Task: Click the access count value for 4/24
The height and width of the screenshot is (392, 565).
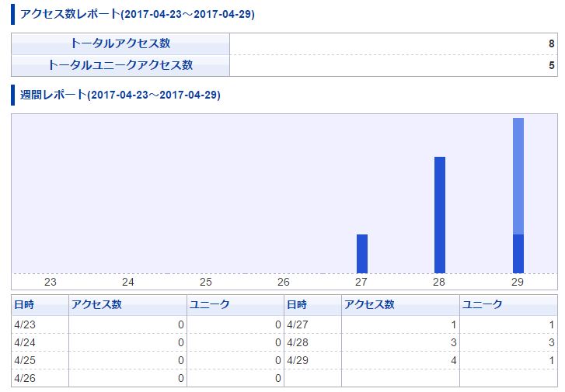Action: [x=181, y=342]
